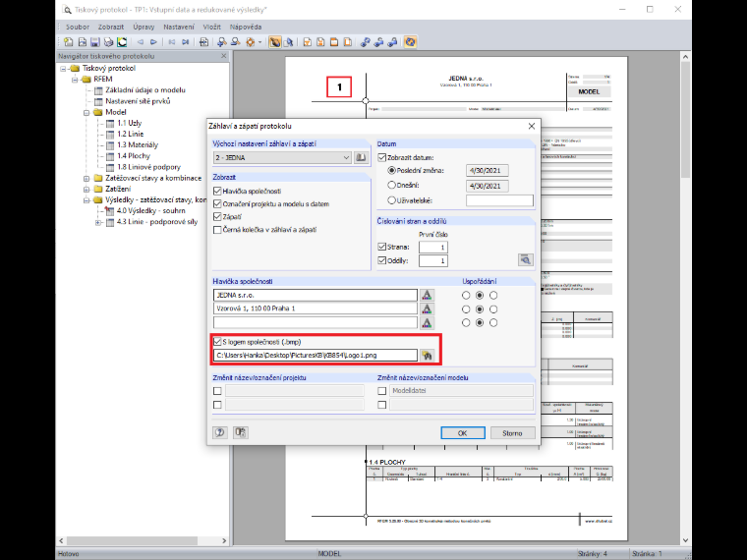The height and width of the screenshot is (560, 747).
Task: Open the Úpravy menu
Action: [x=144, y=28]
